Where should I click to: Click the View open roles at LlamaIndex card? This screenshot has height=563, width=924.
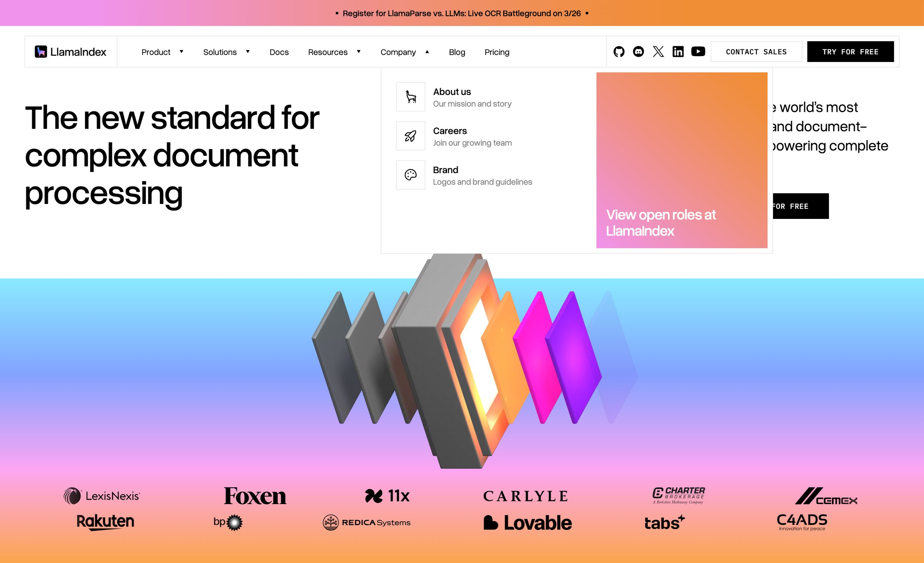tap(681, 160)
